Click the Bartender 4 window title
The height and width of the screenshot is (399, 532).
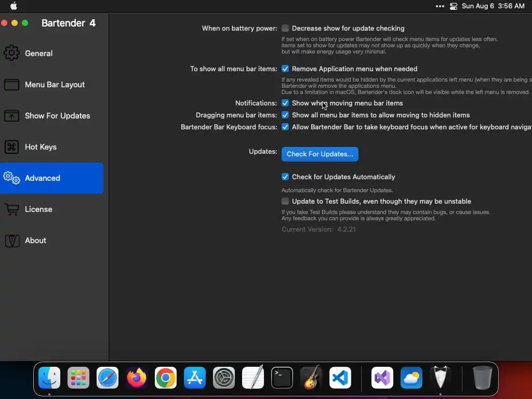click(x=69, y=23)
